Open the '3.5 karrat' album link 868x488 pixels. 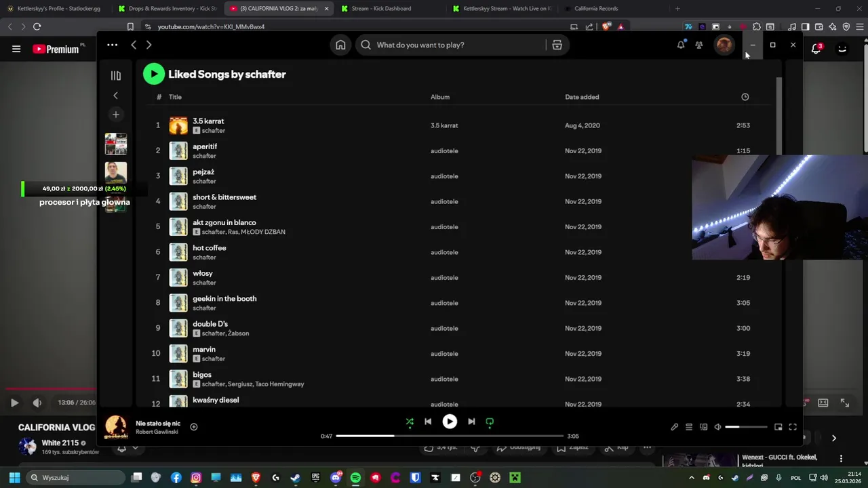tap(444, 125)
